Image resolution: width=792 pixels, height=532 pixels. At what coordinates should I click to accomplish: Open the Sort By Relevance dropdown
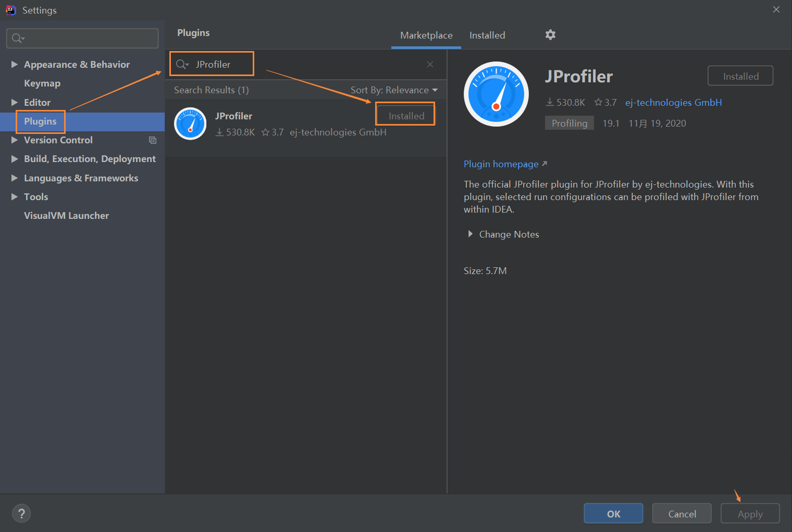[394, 90]
